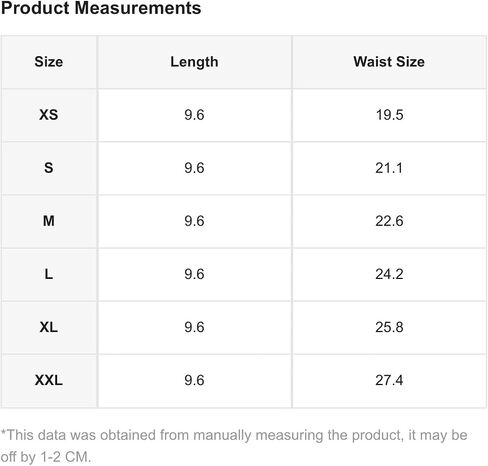Click the XXL length value 9.6

(x=194, y=380)
